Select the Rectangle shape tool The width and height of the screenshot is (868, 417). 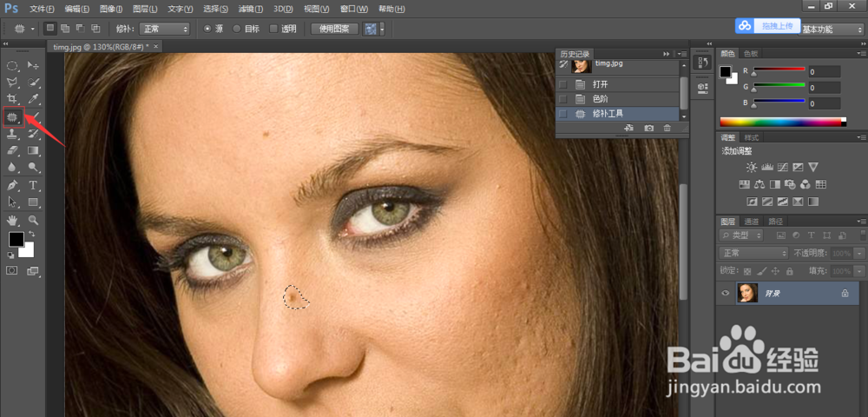tap(33, 202)
